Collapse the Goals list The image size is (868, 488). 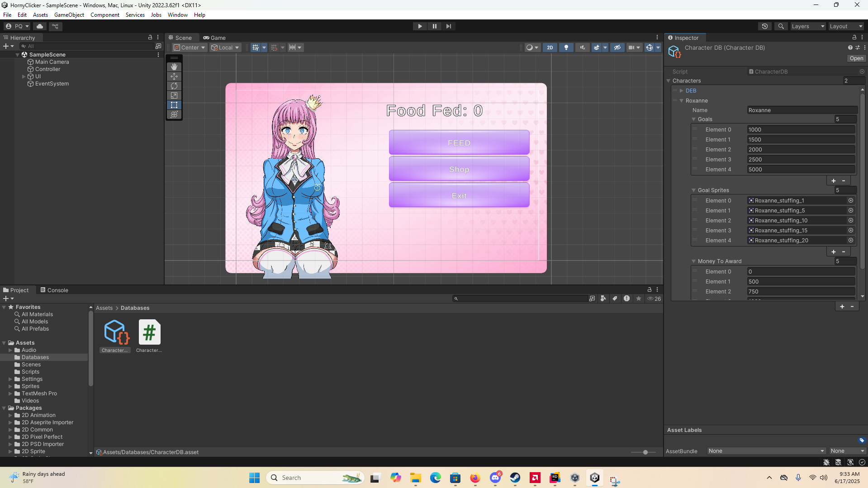point(694,119)
